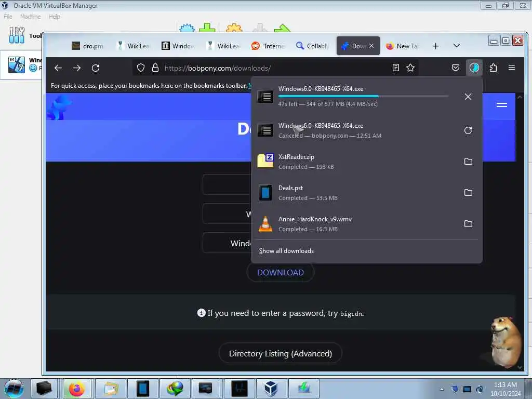The image size is (532, 399).
Task: Close the active Downloads tab
Action: [371, 46]
